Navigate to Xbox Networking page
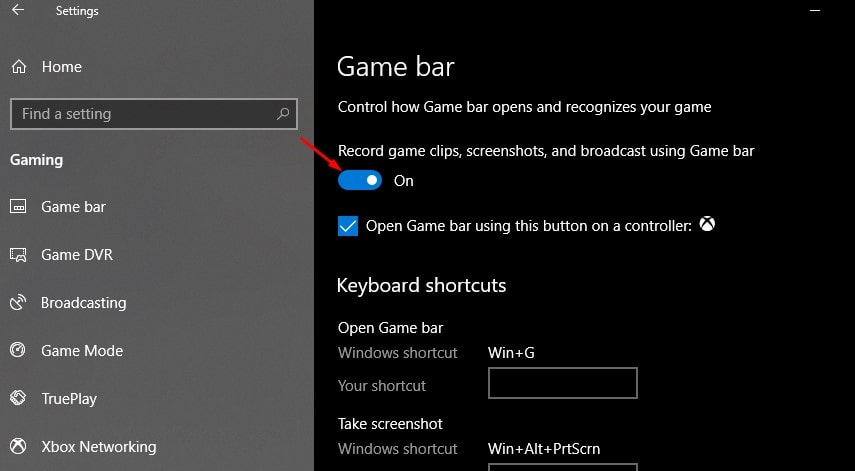The width and height of the screenshot is (855, 471). (99, 446)
